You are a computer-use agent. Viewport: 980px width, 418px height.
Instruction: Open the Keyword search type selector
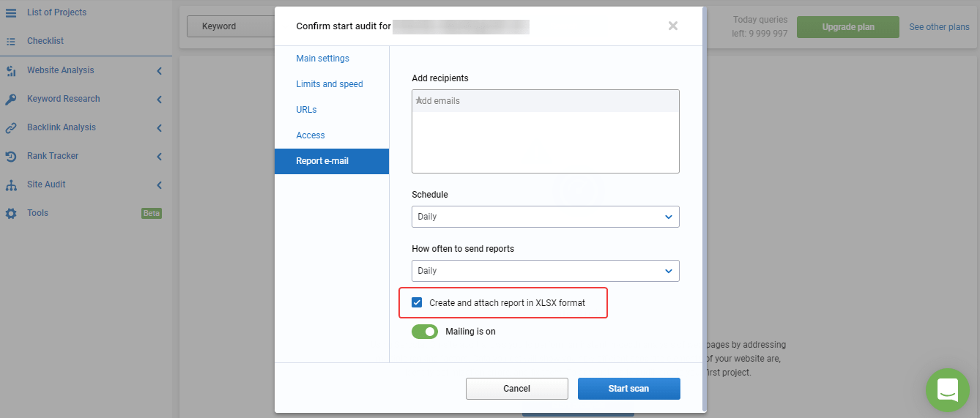click(230, 26)
